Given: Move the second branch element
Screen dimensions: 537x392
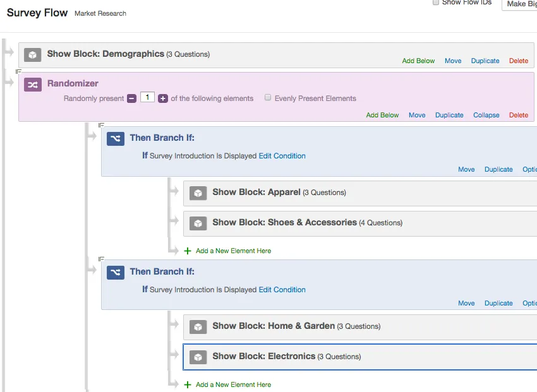Looking at the screenshot, I should 466,303.
